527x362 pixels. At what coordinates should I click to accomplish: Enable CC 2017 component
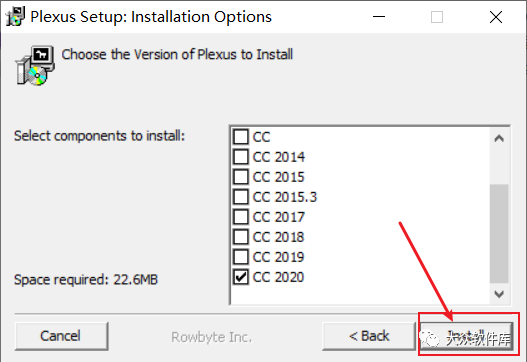(x=241, y=217)
